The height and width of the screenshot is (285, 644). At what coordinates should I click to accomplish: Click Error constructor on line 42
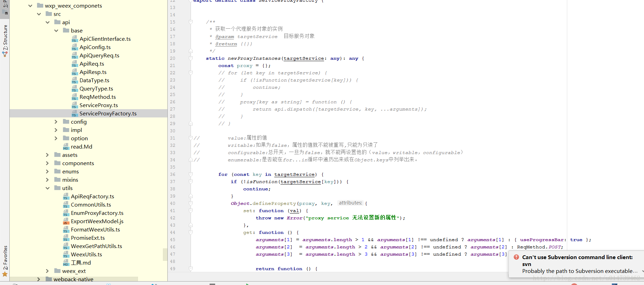pos(294,218)
